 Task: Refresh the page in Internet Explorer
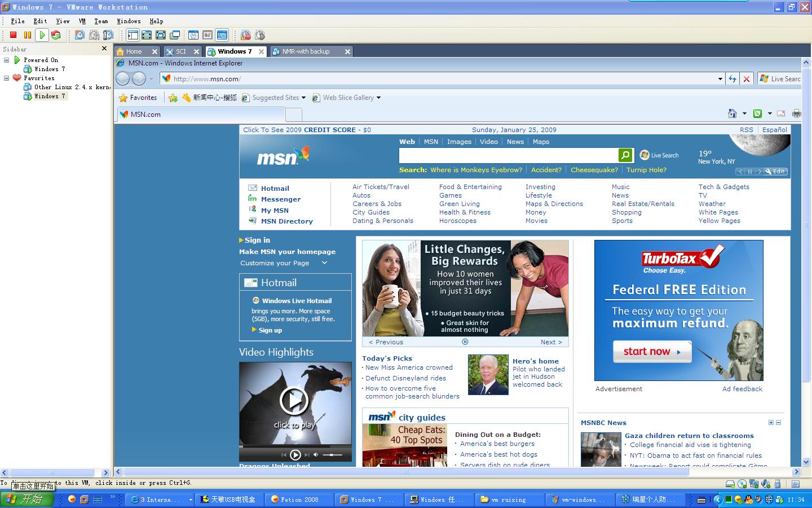(732, 79)
